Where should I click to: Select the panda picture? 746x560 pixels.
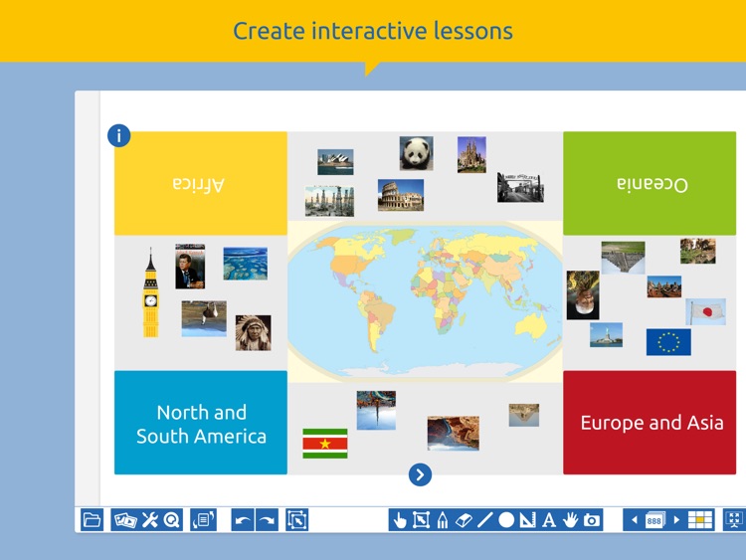(417, 153)
